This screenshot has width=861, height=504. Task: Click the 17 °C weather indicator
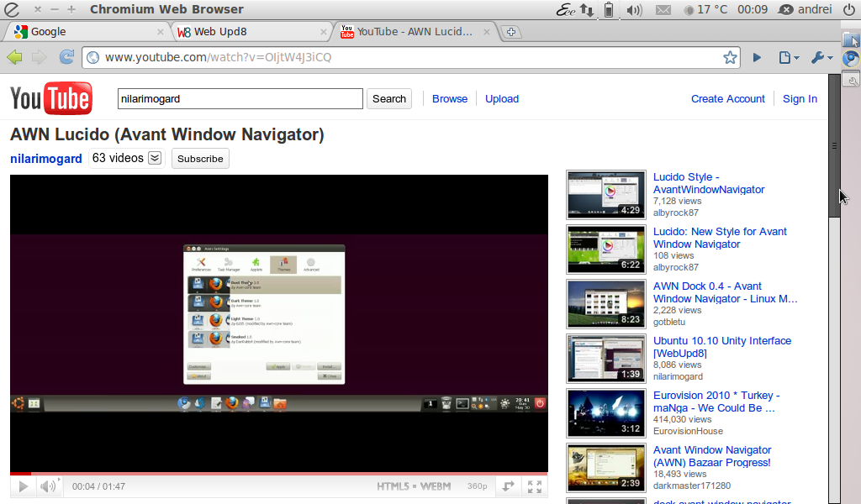pos(705,9)
